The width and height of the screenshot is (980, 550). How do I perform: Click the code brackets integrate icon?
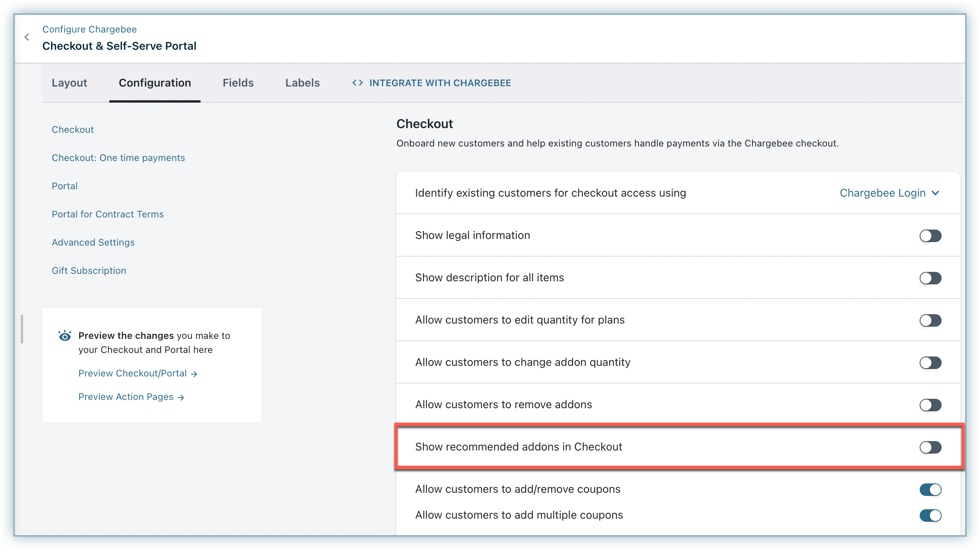tap(357, 83)
